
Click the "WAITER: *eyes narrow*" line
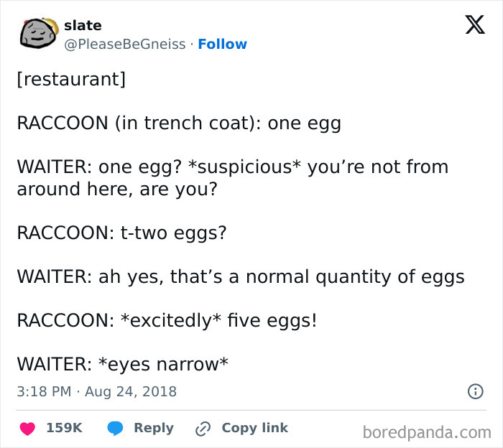click(122, 364)
